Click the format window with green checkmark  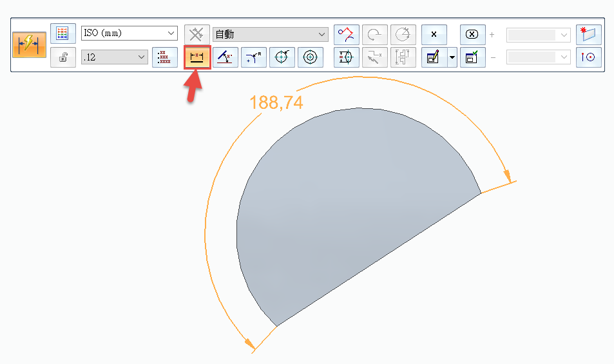472,57
